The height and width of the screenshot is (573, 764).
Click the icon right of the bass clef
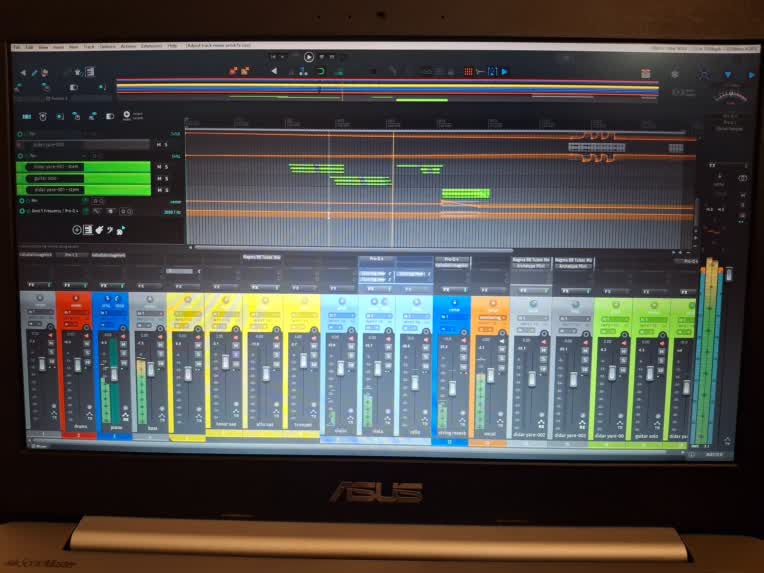(x=120, y=230)
